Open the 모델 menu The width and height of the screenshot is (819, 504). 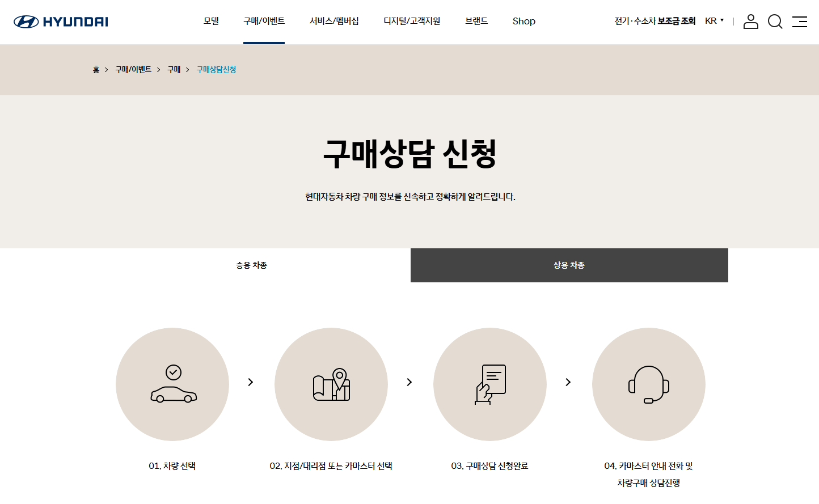point(211,21)
